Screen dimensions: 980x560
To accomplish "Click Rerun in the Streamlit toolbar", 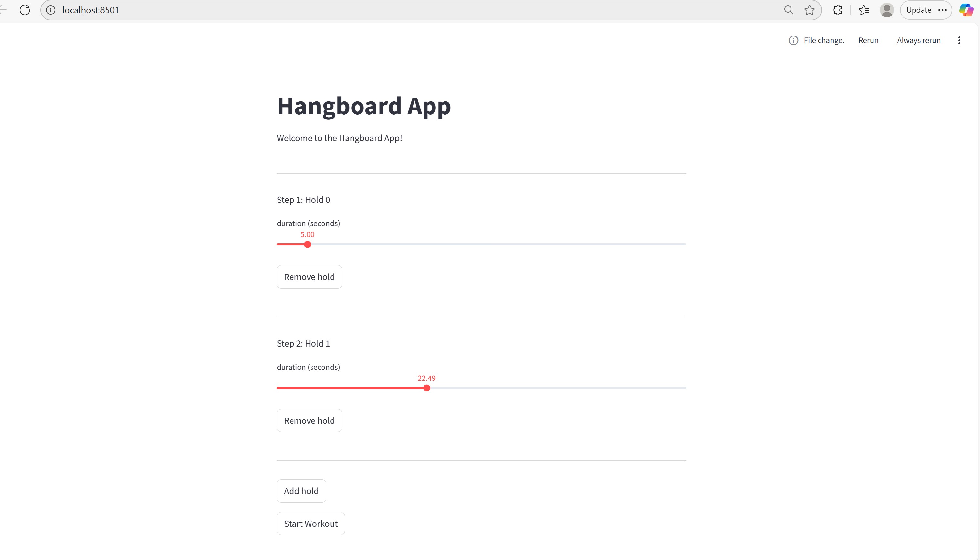I will [x=868, y=40].
